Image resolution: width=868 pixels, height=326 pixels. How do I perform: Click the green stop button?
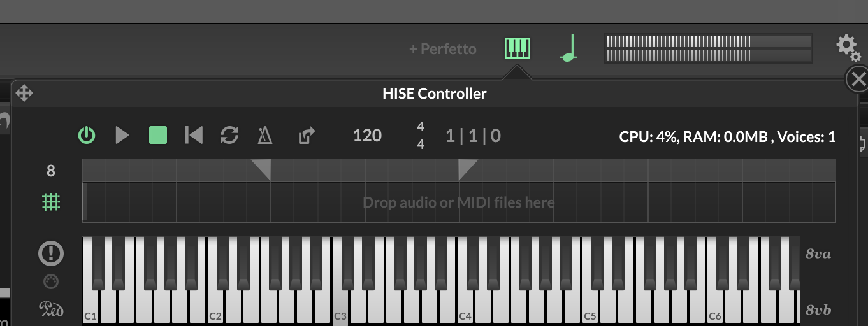coord(158,135)
